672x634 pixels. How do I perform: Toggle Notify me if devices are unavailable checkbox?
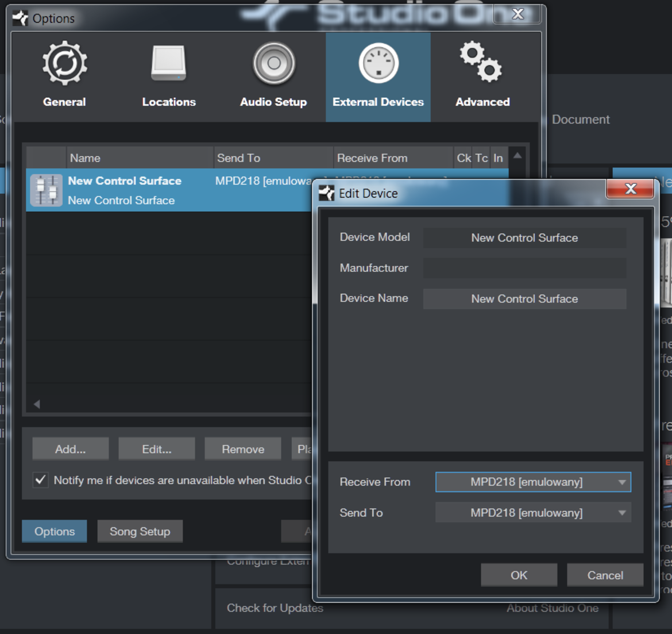(x=41, y=479)
